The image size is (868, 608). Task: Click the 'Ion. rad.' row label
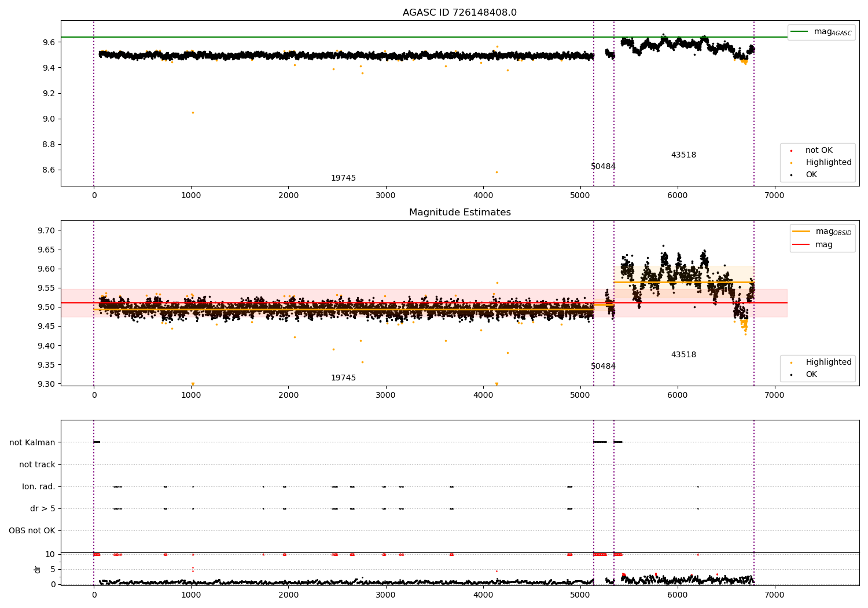[39, 486]
